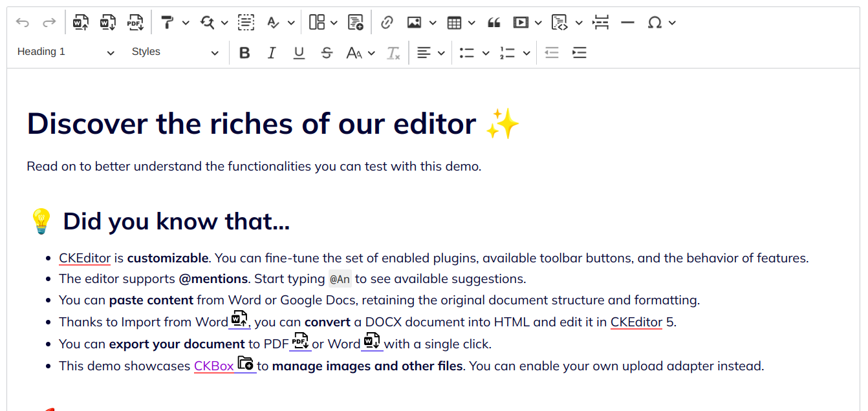Click inline Import from Word icon link
Screen dimensions: 868x411
coord(239,319)
